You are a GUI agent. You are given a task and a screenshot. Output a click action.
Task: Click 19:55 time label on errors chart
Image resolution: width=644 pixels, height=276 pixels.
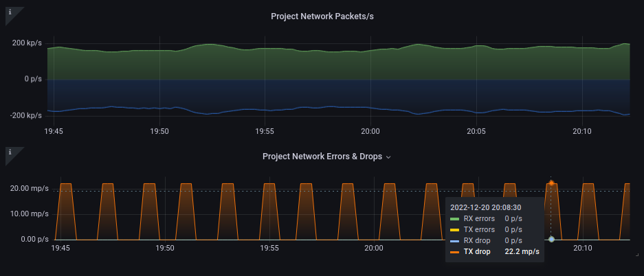[x=269, y=248]
